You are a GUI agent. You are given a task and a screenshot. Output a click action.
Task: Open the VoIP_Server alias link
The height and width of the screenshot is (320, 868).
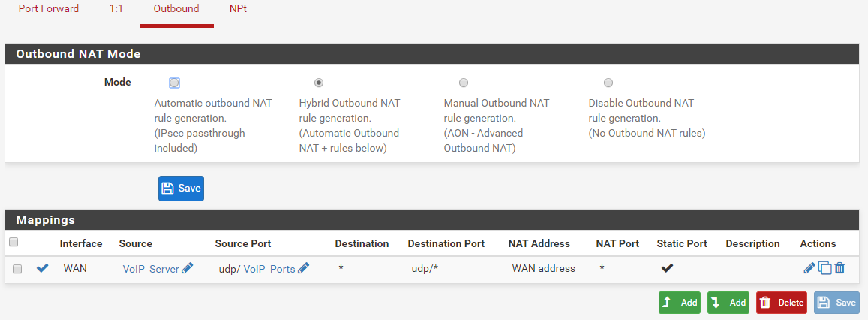(150, 269)
